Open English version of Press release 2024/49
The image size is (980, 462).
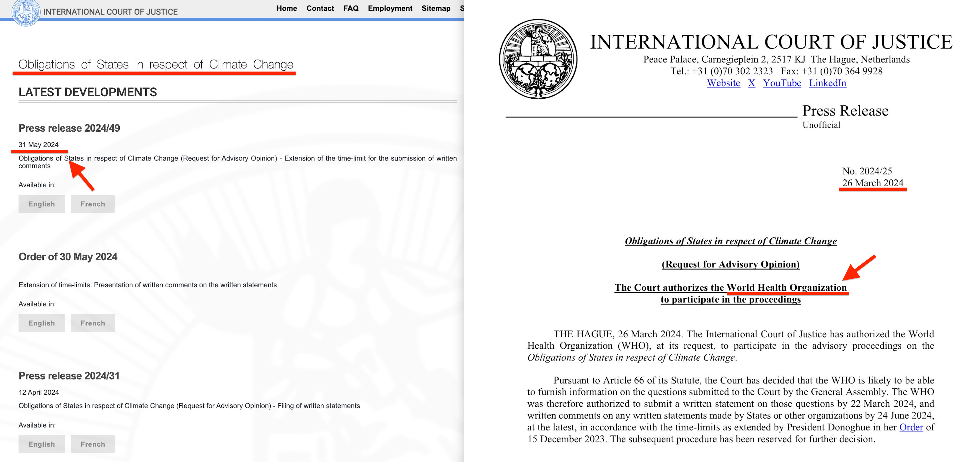coord(41,204)
